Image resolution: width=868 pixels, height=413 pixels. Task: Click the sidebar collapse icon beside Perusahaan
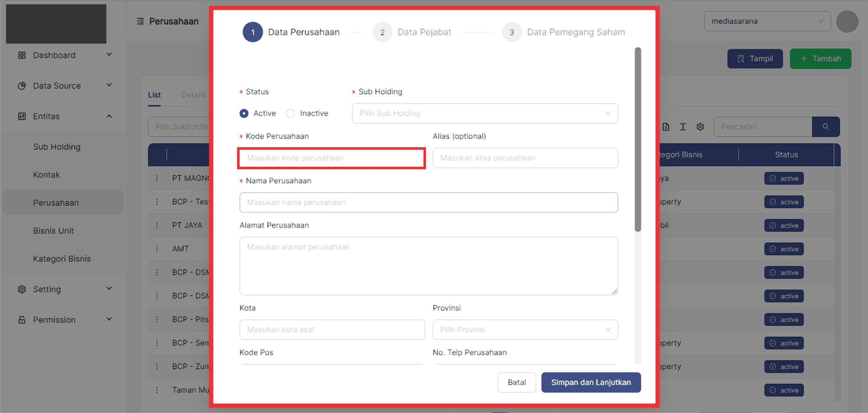140,21
